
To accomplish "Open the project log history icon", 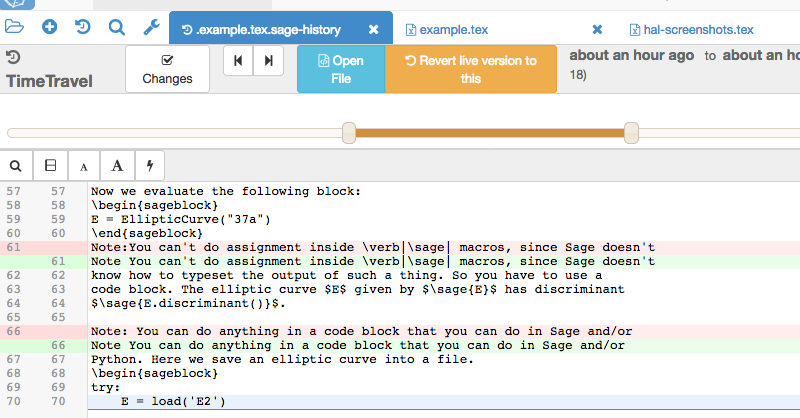I will pyautogui.click(x=82, y=28).
